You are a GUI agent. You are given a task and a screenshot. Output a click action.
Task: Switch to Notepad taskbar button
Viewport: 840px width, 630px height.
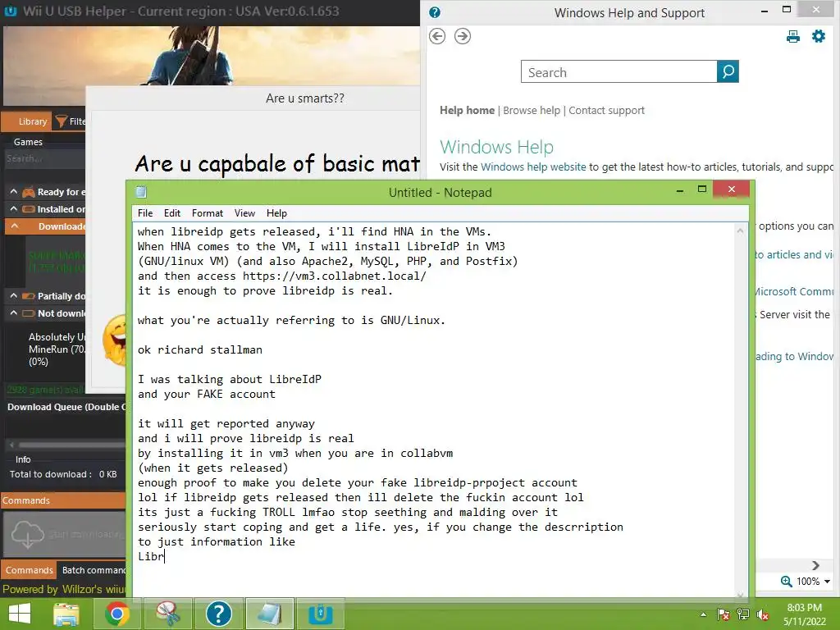[269, 614]
